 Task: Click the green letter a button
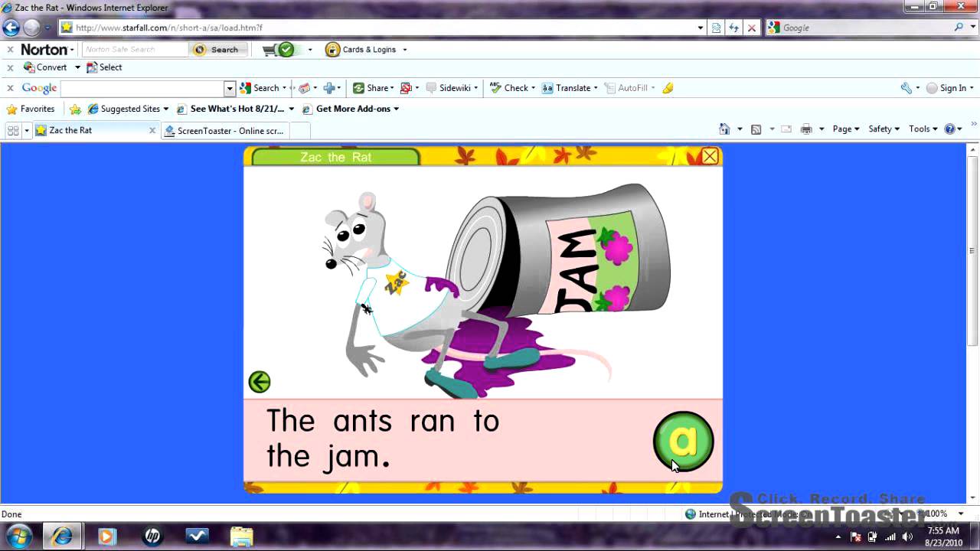(x=683, y=442)
